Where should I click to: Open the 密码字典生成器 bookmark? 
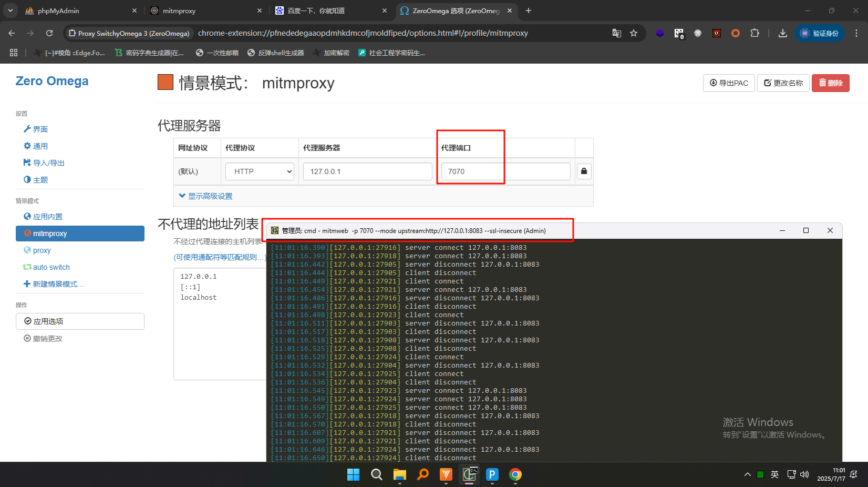[x=149, y=53]
